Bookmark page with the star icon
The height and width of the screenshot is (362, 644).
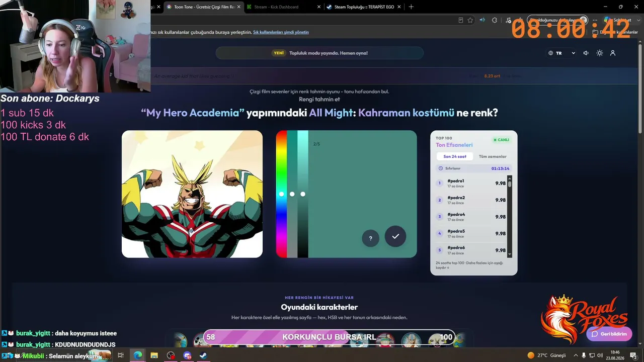coord(470,20)
